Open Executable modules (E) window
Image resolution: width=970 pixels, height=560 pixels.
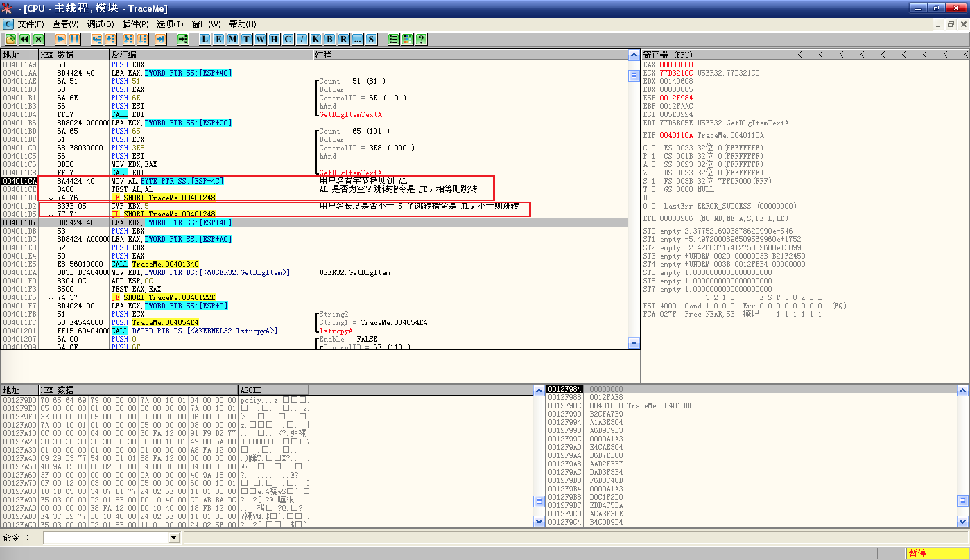click(218, 39)
